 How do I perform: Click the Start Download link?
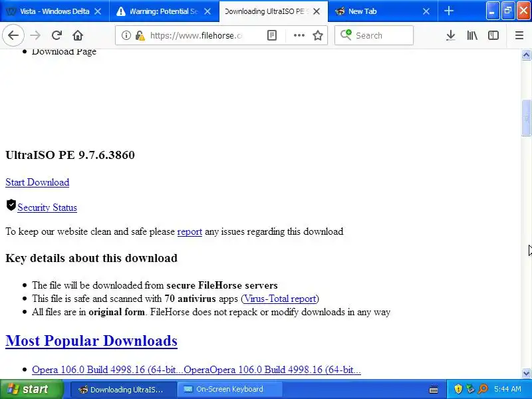[x=37, y=182]
